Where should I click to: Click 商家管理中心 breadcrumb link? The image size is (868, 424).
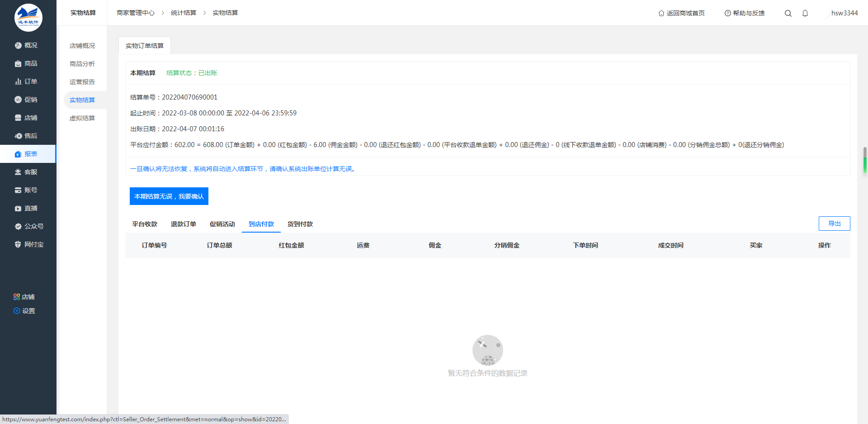136,13
